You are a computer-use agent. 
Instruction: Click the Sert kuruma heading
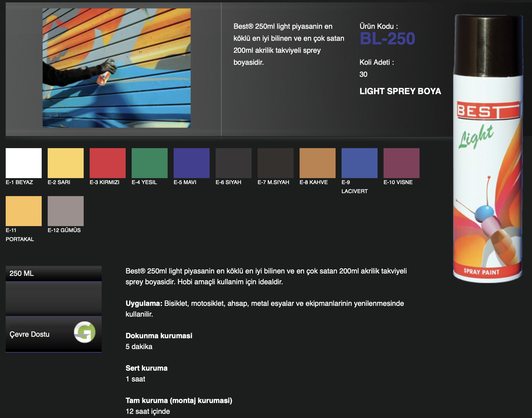coord(147,368)
